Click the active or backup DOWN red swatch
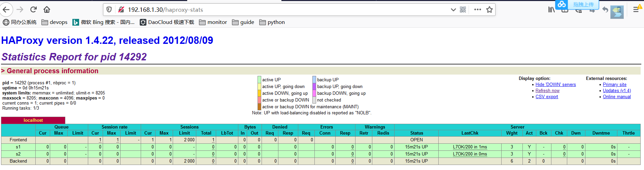 pyautogui.click(x=259, y=100)
